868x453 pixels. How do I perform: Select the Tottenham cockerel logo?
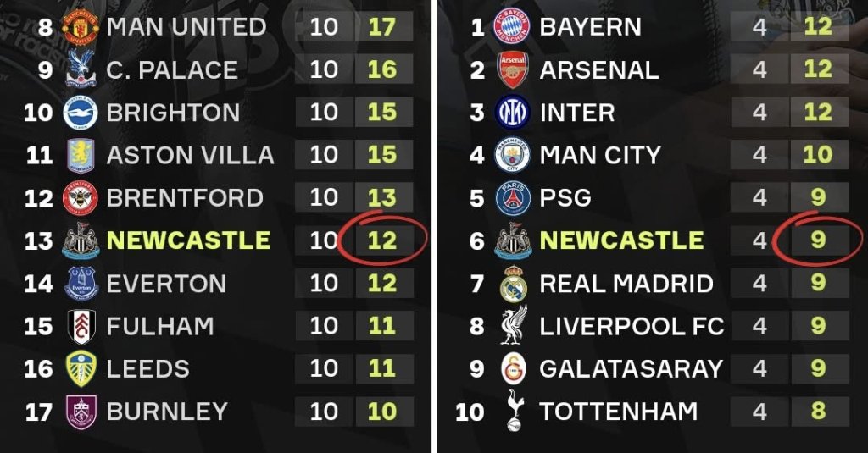pyautogui.click(x=512, y=412)
